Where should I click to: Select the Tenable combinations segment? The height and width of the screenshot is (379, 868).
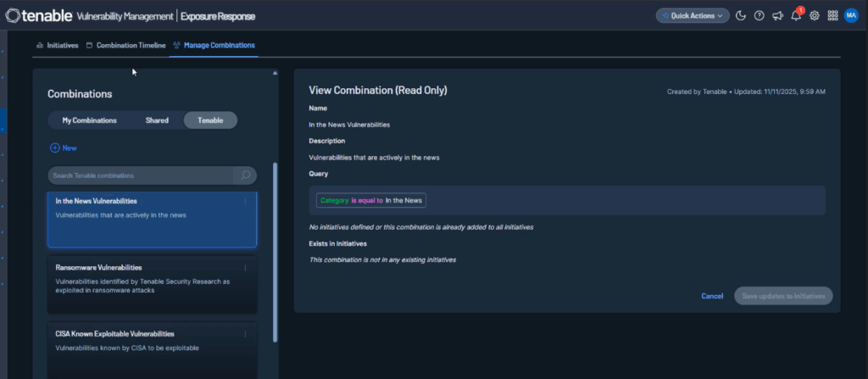coord(210,120)
